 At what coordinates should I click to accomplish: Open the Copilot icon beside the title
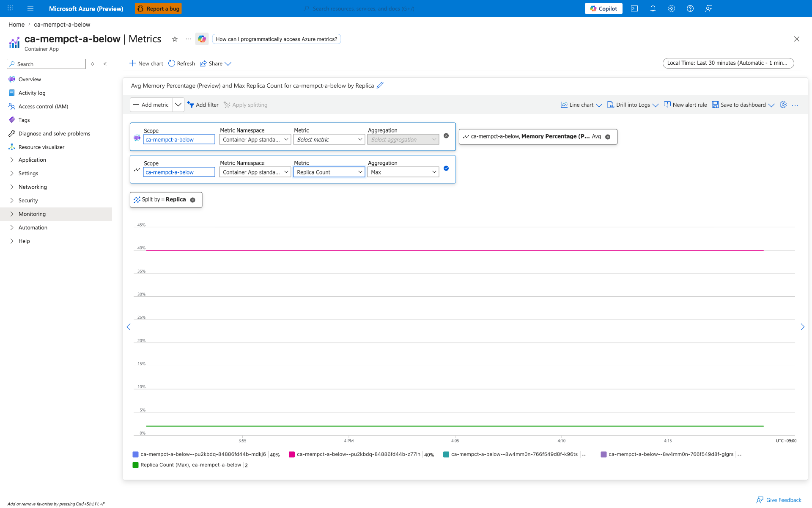(202, 39)
